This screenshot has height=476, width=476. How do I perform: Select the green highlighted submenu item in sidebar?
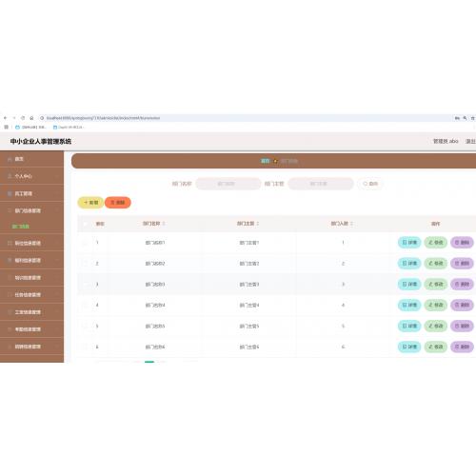point(21,227)
